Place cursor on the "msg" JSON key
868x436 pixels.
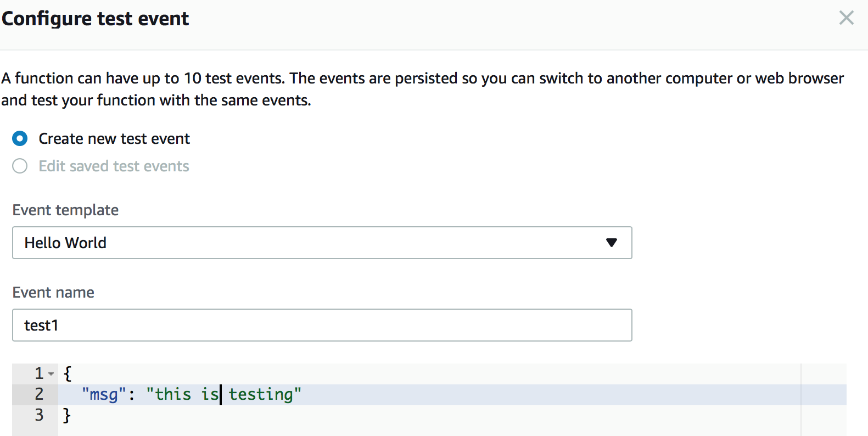click(x=104, y=394)
